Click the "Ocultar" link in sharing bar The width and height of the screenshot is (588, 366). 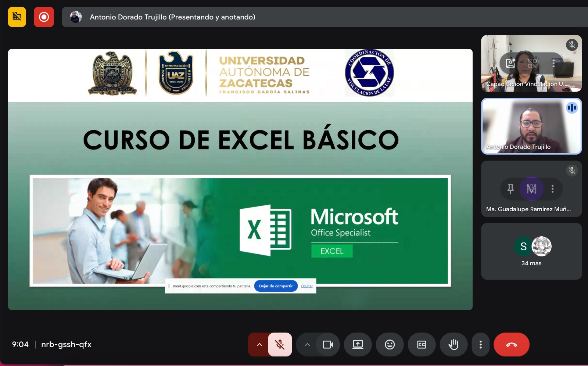pos(306,286)
